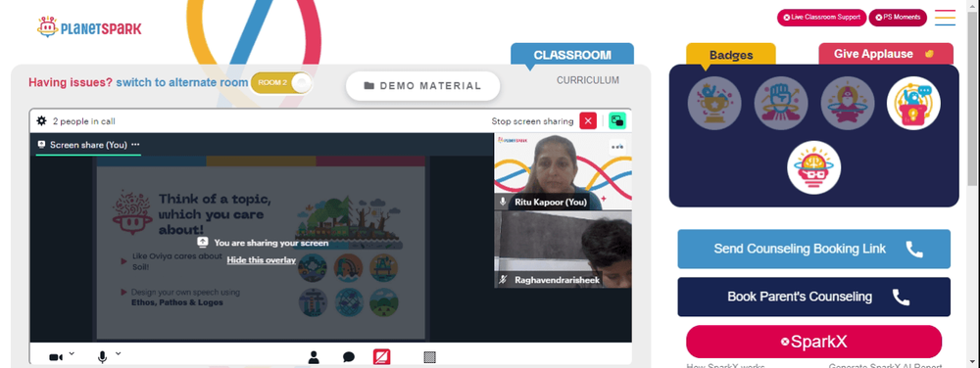Click Ritu Kapoor microphone status icon
The width and height of the screenshot is (980, 368).
point(503,202)
